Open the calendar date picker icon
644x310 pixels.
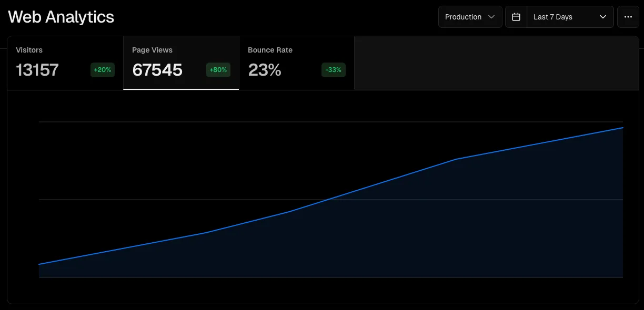click(516, 17)
